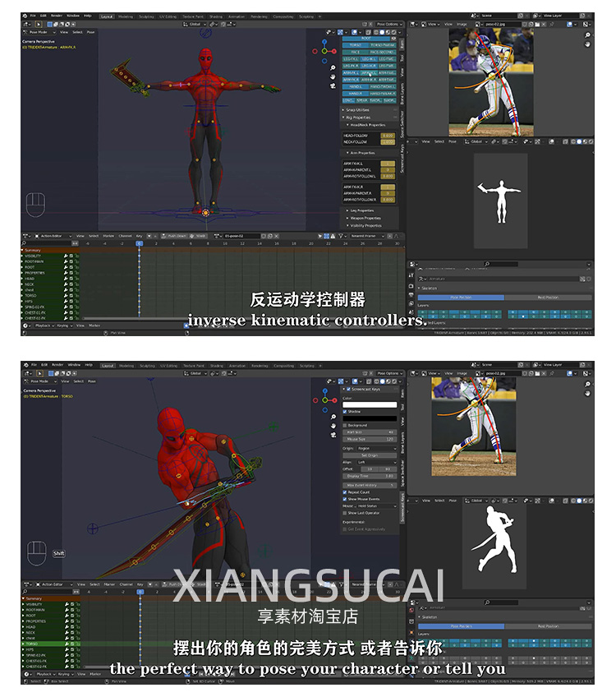Screen dimensions: 616x697
Task: Toggle the Repeat Count checkbox
Action: click(x=345, y=492)
